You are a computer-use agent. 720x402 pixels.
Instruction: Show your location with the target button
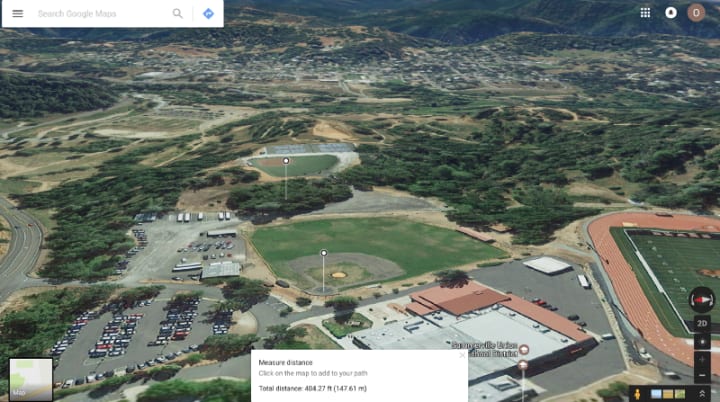coord(702,342)
